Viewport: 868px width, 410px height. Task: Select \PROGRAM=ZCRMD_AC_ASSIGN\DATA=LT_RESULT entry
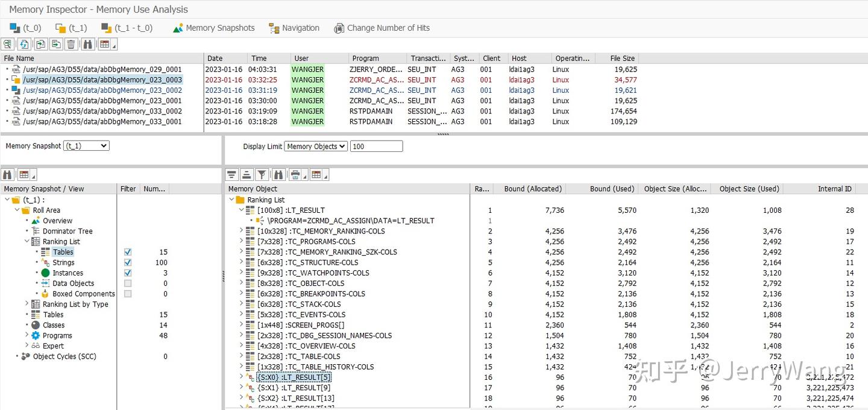pyautogui.click(x=351, y=221)
